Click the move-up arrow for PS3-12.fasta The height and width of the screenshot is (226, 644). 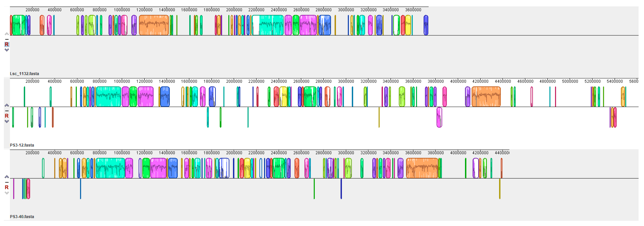(x=7, y=105)
